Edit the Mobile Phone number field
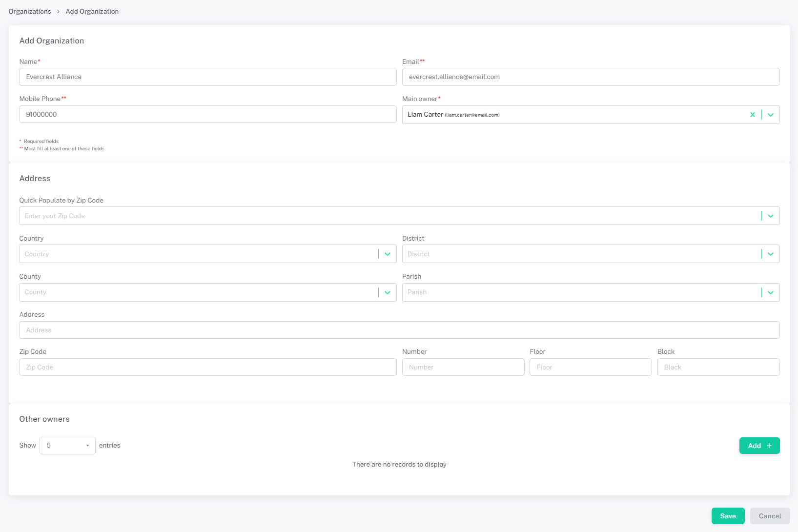The height and width of the screenshot is (532, 798). (x=207, y=114)
